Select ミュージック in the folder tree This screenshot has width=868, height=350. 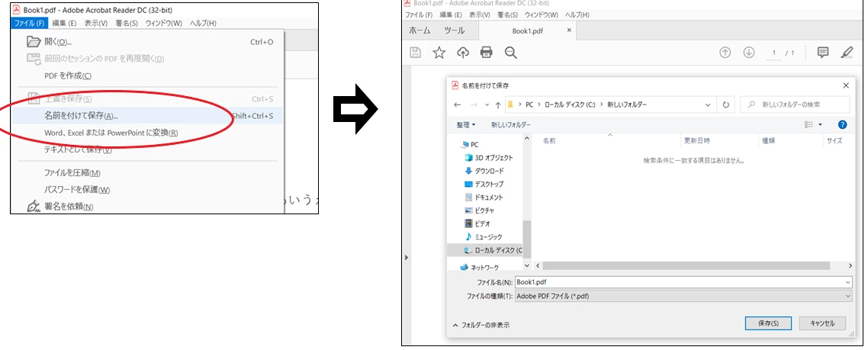(484, 237)
